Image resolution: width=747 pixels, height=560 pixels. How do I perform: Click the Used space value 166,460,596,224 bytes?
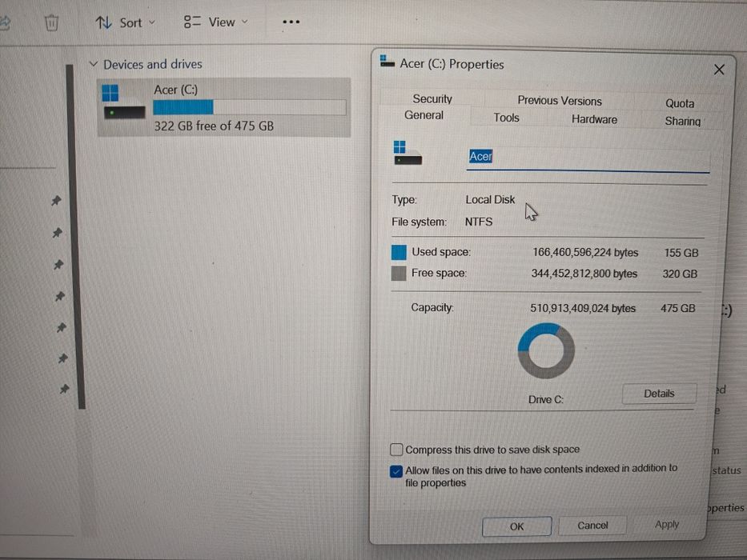click(585, 252)
